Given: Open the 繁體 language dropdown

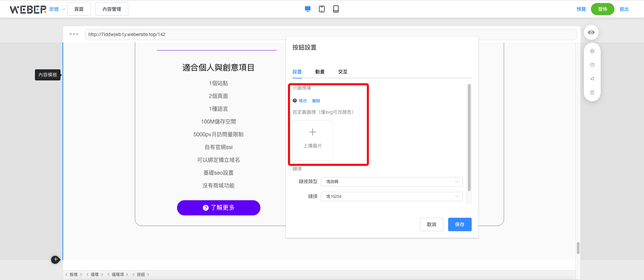Looking at the screenshot, I should point(57,9).
